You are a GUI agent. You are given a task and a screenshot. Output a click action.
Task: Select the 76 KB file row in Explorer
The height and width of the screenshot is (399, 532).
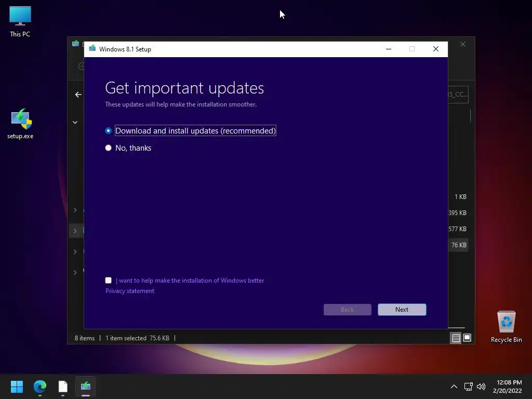458,245
